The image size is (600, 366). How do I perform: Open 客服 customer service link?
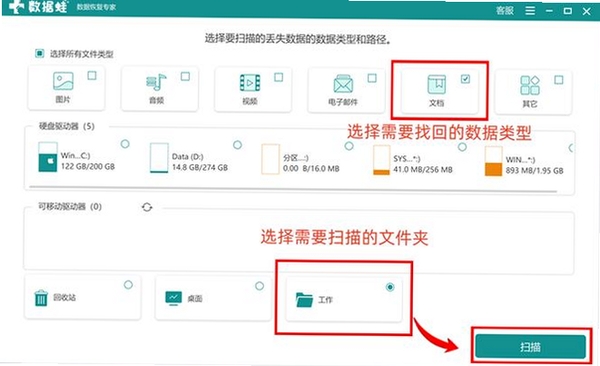[505, 10]
